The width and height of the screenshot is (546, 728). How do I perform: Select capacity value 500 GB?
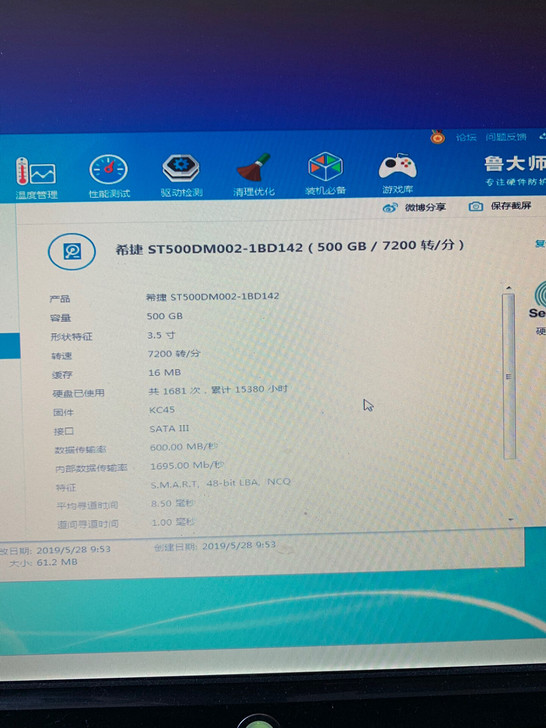pyautogui.click(x=165, y=316)
